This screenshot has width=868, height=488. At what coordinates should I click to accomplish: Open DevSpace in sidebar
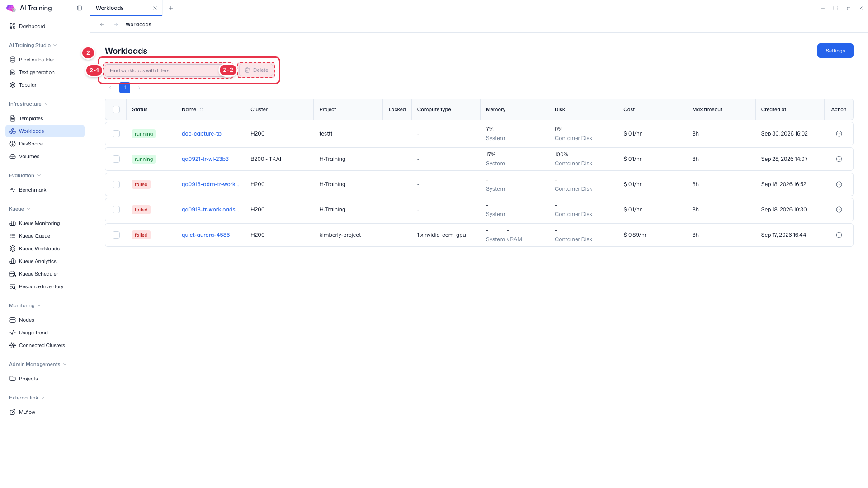tap(45, 144)
